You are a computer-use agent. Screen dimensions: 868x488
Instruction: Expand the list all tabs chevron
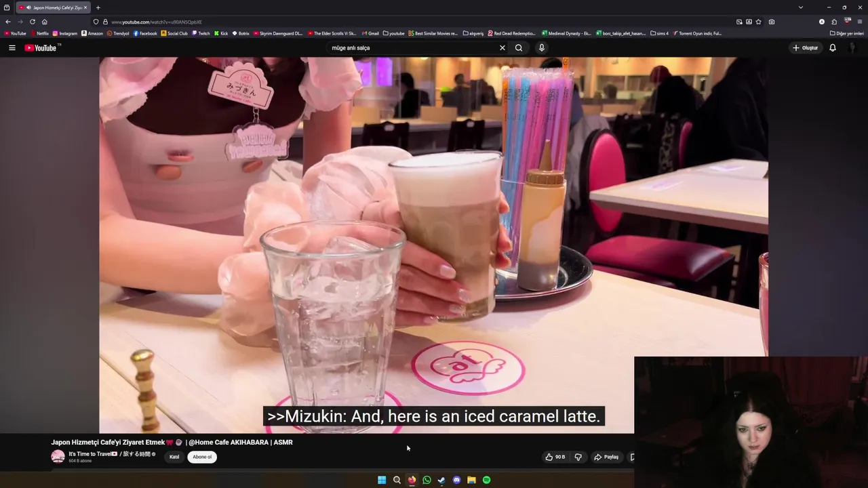click(800, 7)
